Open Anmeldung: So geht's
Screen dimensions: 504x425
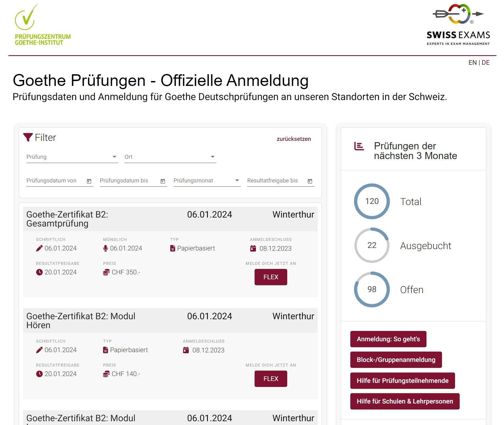click(388, 339)
